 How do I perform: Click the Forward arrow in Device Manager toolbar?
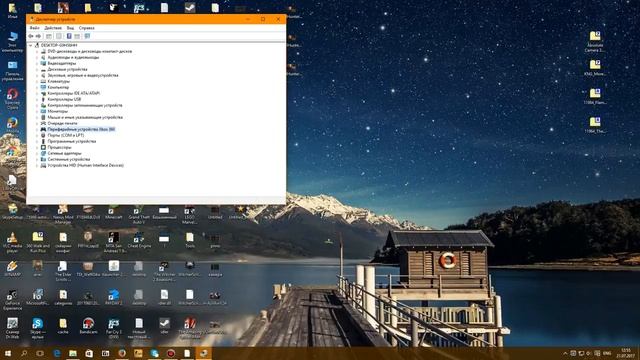click(x=38, y=36)
